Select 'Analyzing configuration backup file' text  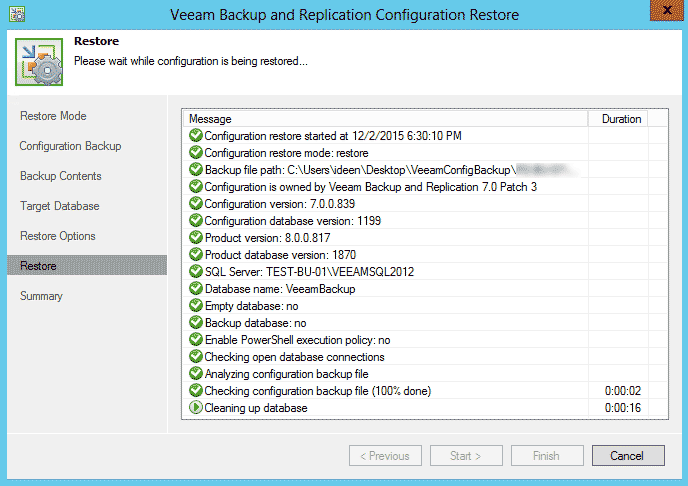(287, 374)
